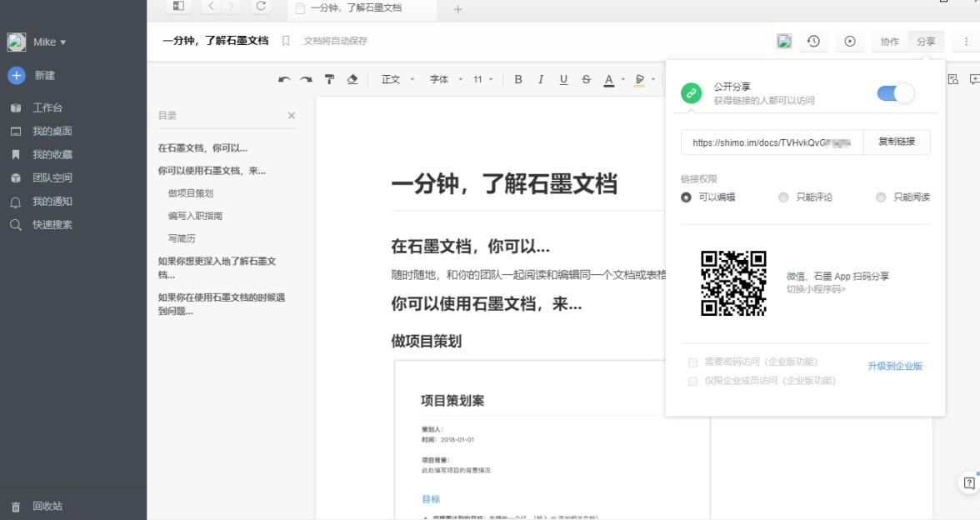This screenshot has width=980, height=520.
Task: Toggle bold formatting
Action: (518, 80)
